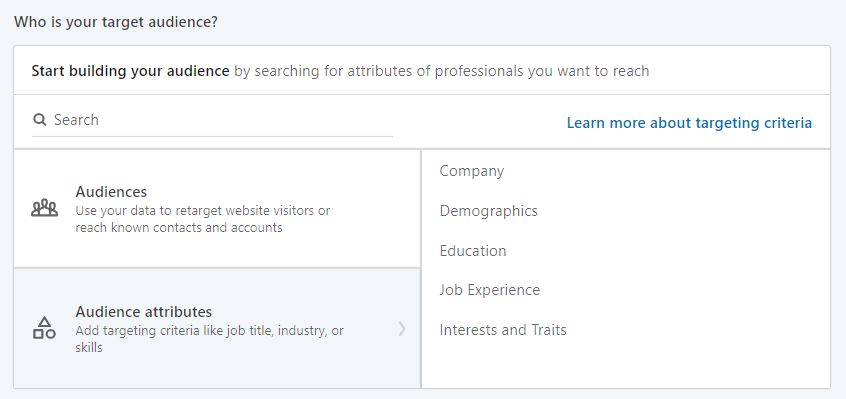Image resolution: width=846 pixels, height=399 pixels.
Task: Select the Company attribute category
Action: 472,171
